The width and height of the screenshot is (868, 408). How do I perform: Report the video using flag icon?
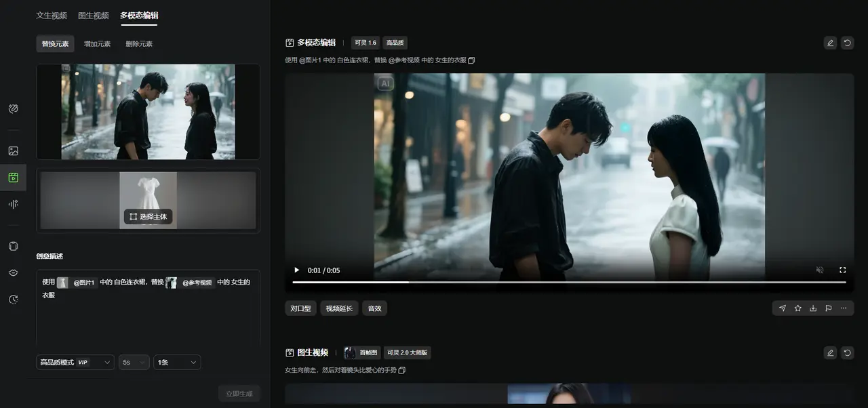coord(828,308)
